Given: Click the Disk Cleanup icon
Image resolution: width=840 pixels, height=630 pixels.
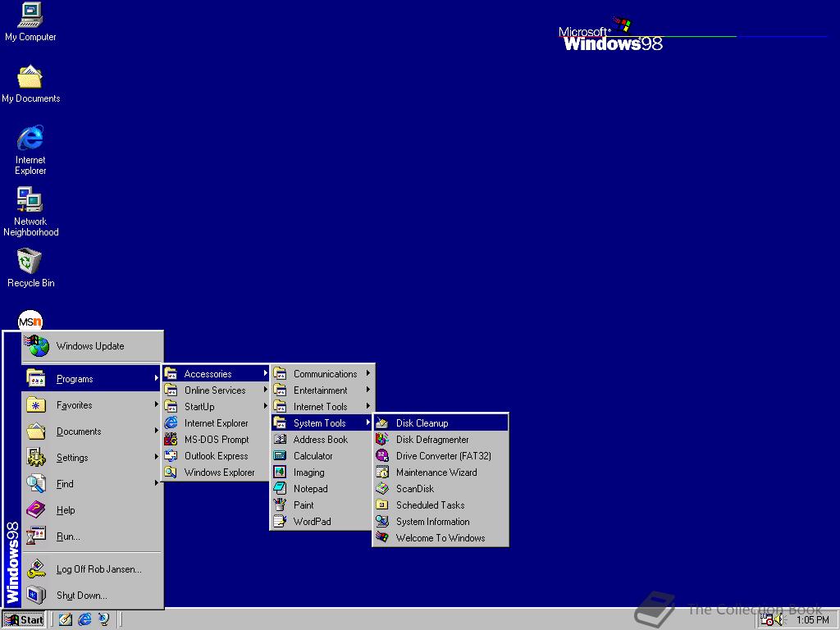Looking at the screenshot, I should pos(382,422).
